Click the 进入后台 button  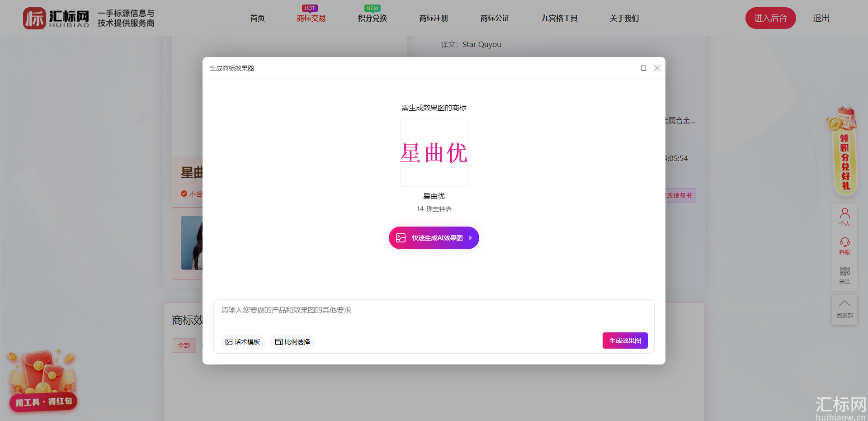coord(770,18)
